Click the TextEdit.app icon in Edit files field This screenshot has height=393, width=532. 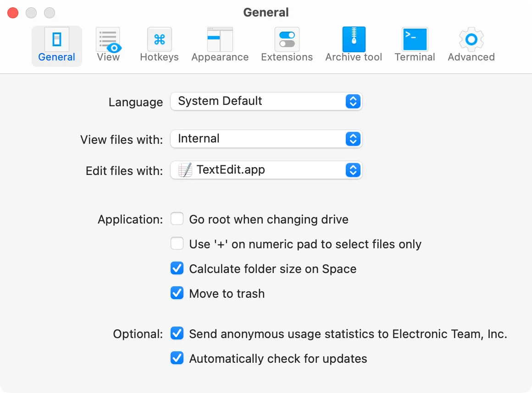tap(185, 169)
